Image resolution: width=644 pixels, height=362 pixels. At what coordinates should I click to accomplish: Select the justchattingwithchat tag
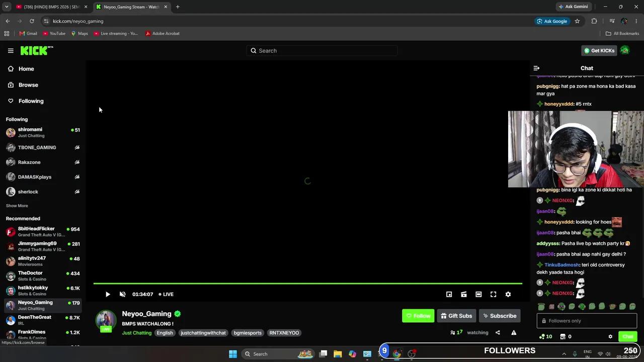(x=203, y=333)
